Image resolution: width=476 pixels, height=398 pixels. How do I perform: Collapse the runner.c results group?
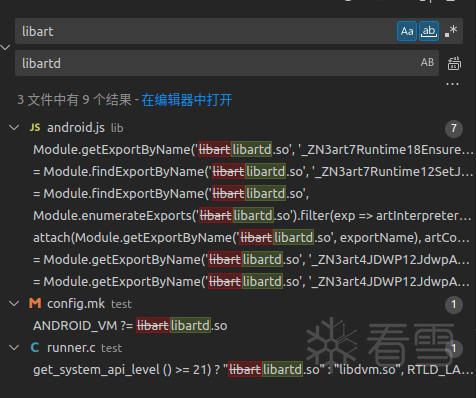coord(14,348)
